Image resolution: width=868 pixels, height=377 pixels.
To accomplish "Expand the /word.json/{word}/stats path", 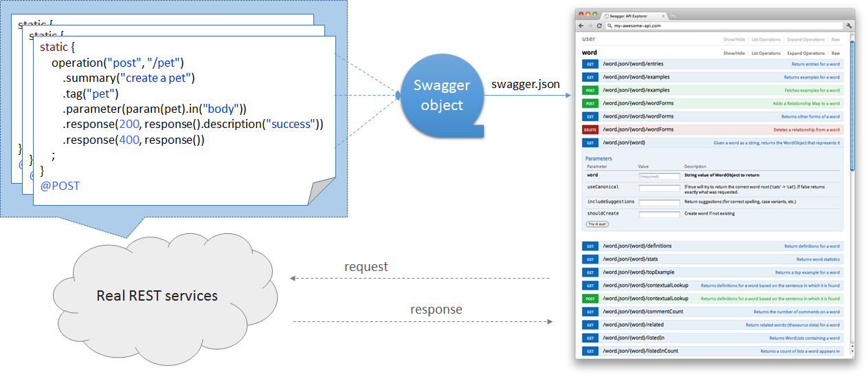I will click(630, 259).
